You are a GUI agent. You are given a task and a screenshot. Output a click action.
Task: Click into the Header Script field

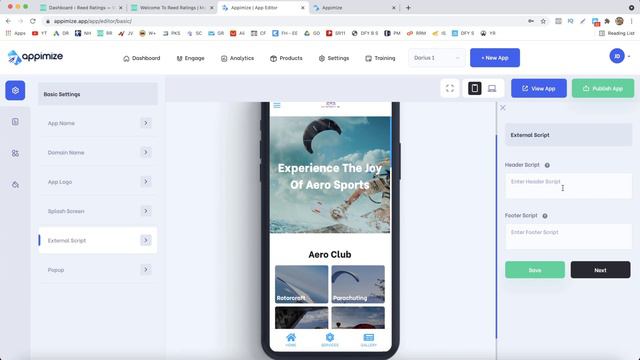568,186
